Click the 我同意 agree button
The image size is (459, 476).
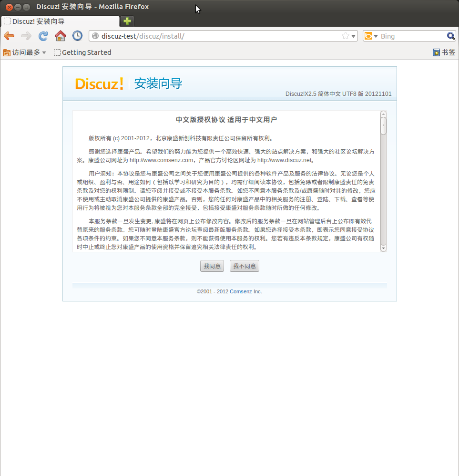click(x=212, y=266)
